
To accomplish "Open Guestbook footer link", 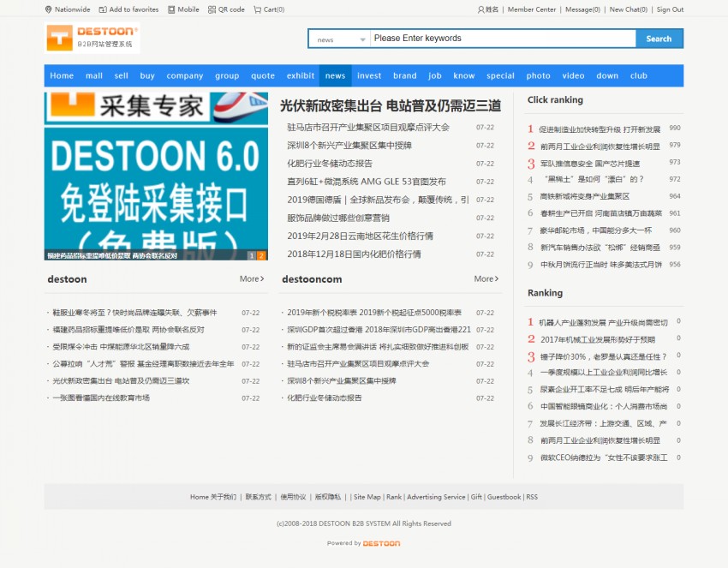I will click(x=504, y=497).
